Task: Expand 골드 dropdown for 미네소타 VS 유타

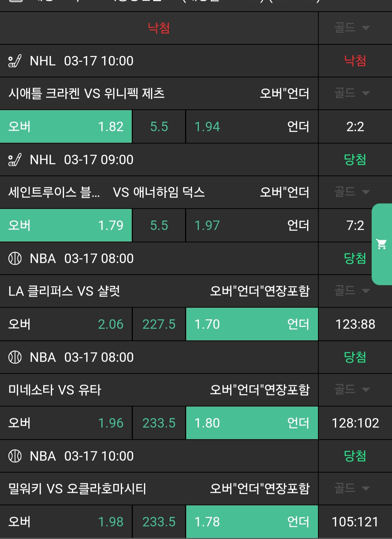Action: point(352,390)
